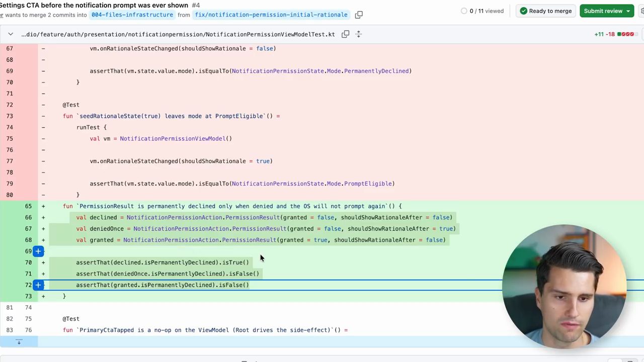Image resolution: width=644 pixels, height=362 pixels.
Task: Click the seedRationaleState(true) function line
Action: pyautogui.click(x=171, y=116)
